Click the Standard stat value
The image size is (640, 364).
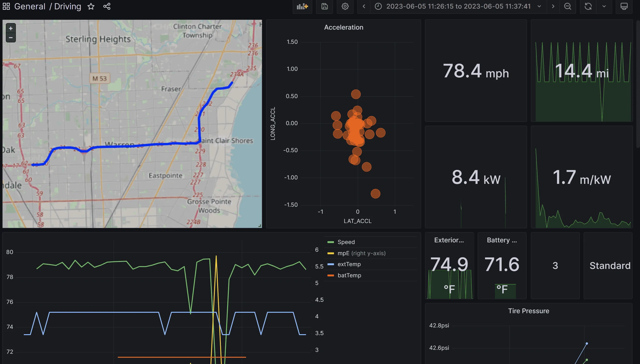(x=610, y=266)
